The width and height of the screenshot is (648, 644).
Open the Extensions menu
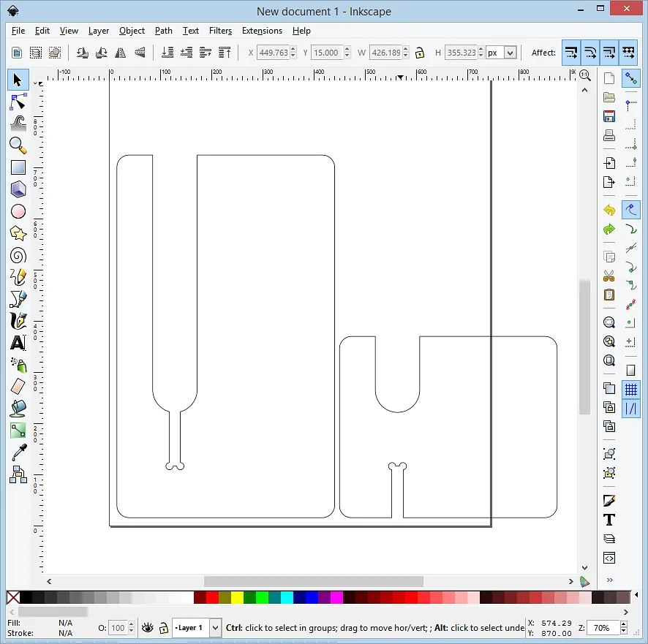coord(262,31)
